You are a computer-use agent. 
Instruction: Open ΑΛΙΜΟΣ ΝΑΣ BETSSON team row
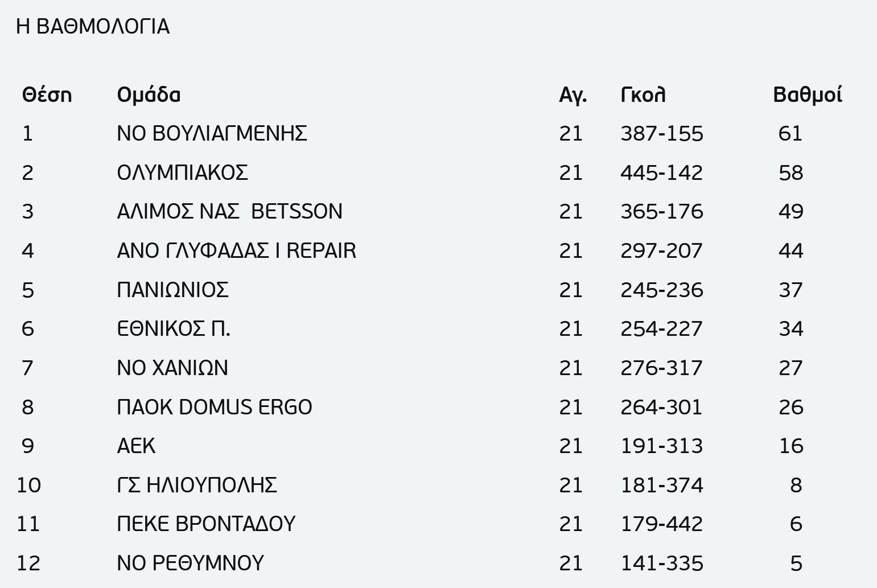point(229,211)
